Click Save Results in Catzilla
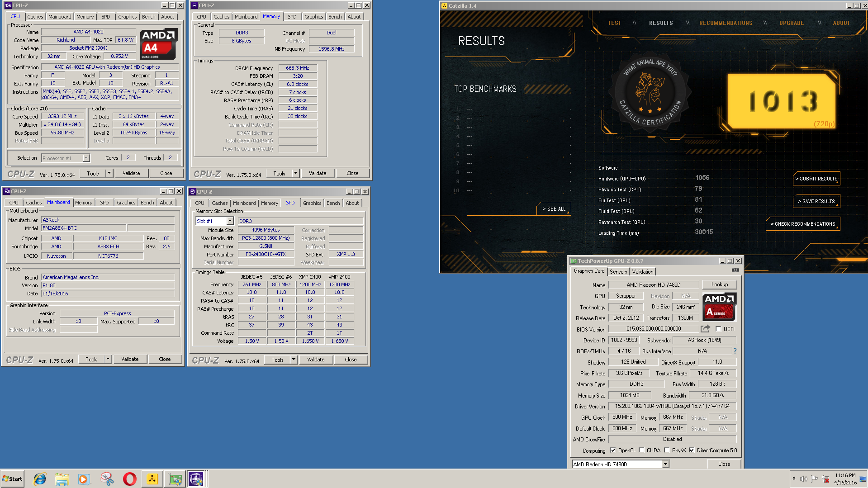The height and width of the screenshot is (488, 868). pyautogui.click(x=816, y=201)
